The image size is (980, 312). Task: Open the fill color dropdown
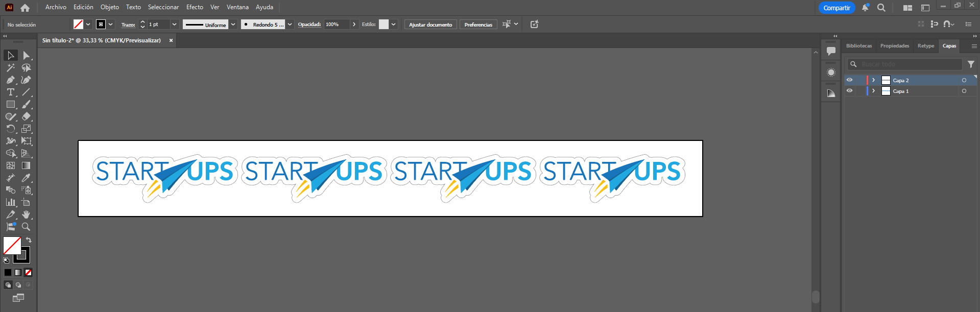point(88,25)
